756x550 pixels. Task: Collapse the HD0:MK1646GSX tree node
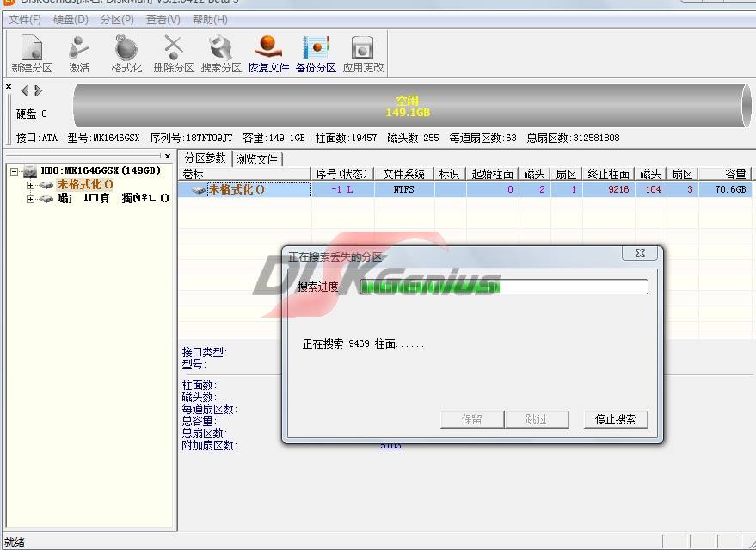pyautogui.click(x=14, y=171)
